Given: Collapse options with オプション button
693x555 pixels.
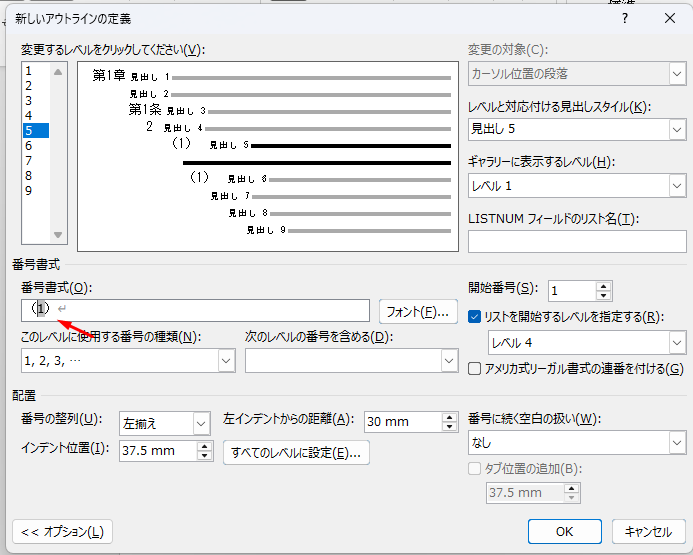Looking at the screenshot, I should (62, 532).
